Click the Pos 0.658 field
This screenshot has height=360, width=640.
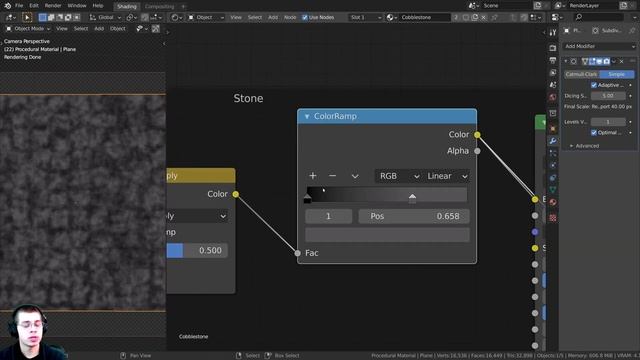click(414, 216)
